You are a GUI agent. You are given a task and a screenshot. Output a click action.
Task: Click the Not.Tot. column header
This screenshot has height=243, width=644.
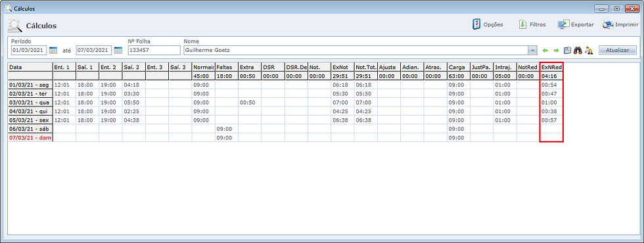pyautogui.click(x=366, y=67)
